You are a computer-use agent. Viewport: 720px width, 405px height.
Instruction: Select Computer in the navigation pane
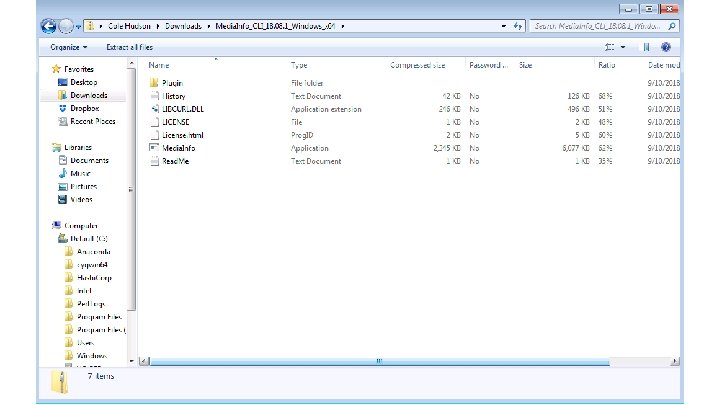coord(81,225)
